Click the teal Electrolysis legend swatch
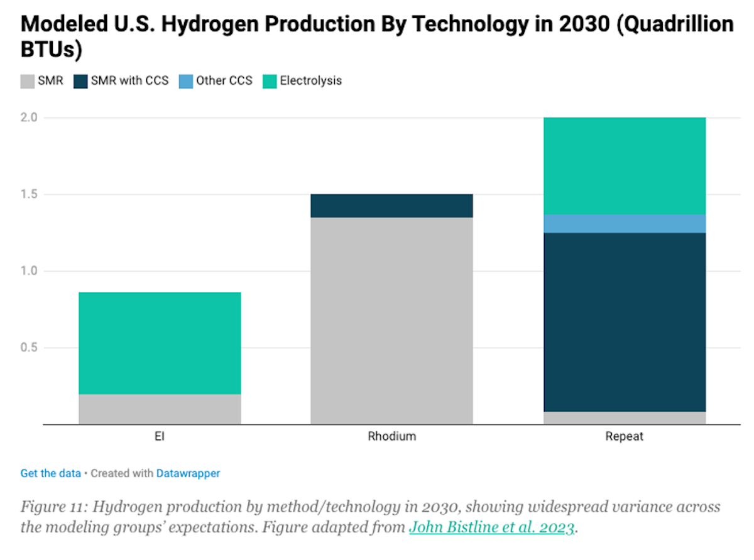Viewport: 754px width, 560px height. [269, 81]
